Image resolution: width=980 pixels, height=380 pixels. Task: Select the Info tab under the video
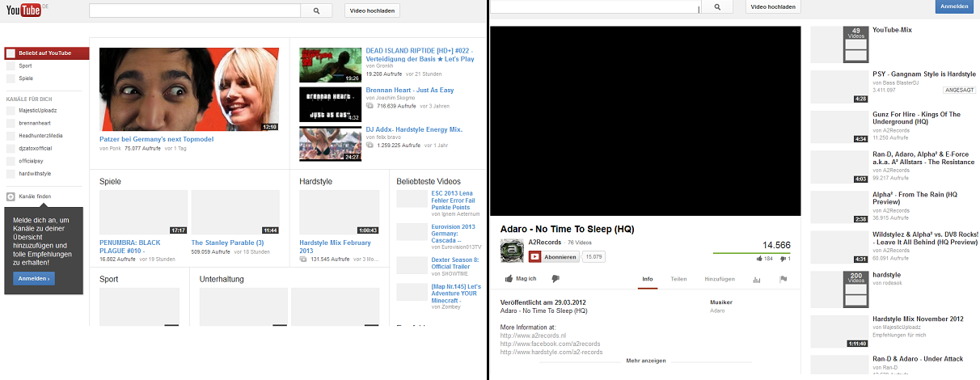[648, 279]
